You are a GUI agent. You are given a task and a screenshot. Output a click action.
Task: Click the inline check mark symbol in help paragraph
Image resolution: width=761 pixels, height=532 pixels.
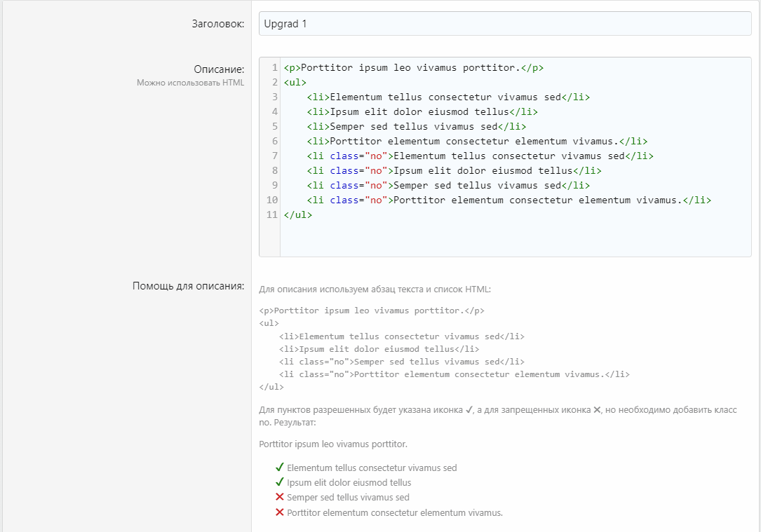(469, 410)
